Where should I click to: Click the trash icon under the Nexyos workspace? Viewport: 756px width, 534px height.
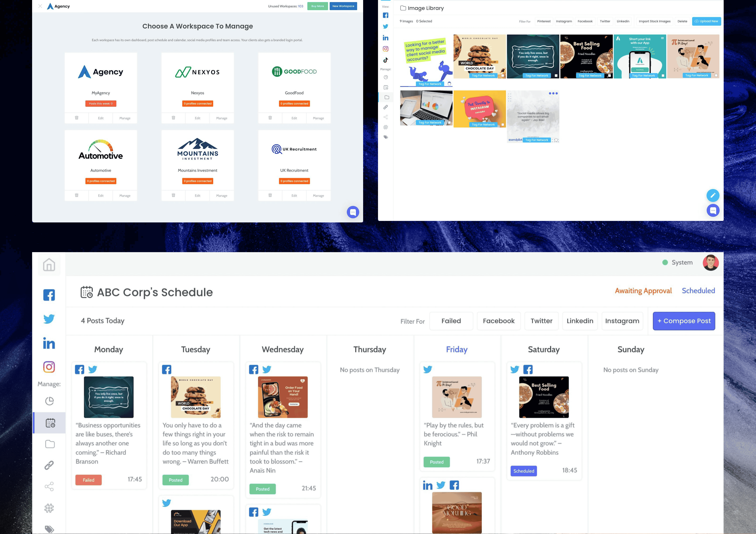click(x=173, y=118)
